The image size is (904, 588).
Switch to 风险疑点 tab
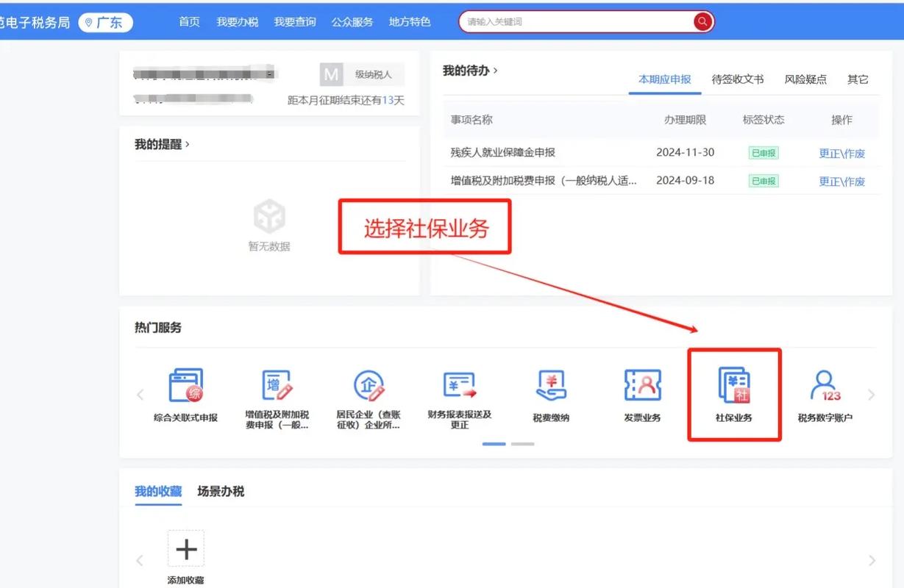[805, 79]
